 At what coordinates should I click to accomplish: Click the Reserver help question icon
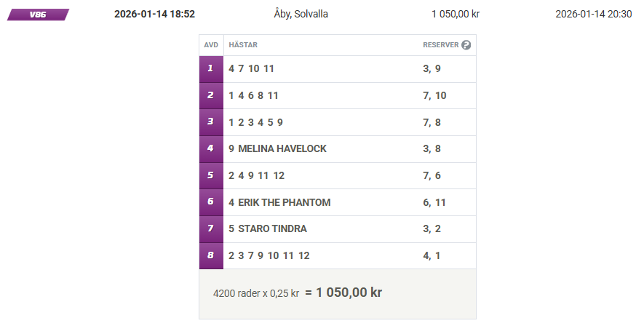(466, 45)
